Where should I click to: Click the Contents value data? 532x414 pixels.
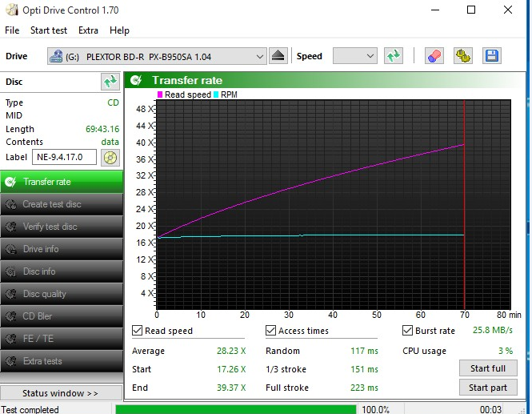[x=110, y=142]
